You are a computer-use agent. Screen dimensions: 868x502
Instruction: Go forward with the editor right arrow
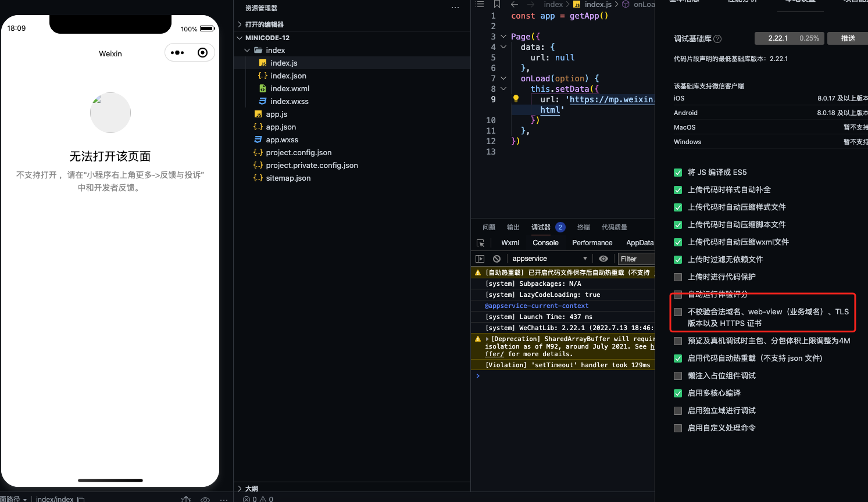[531, 4]
